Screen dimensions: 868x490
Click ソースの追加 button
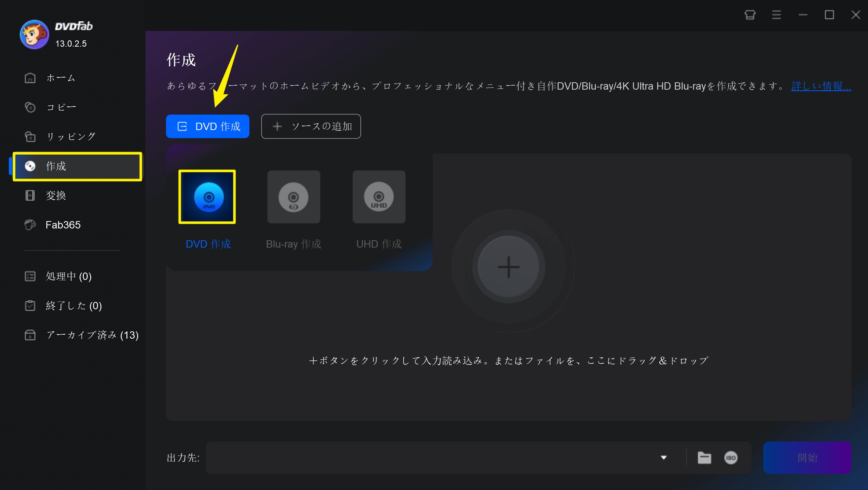coord(311,126)
